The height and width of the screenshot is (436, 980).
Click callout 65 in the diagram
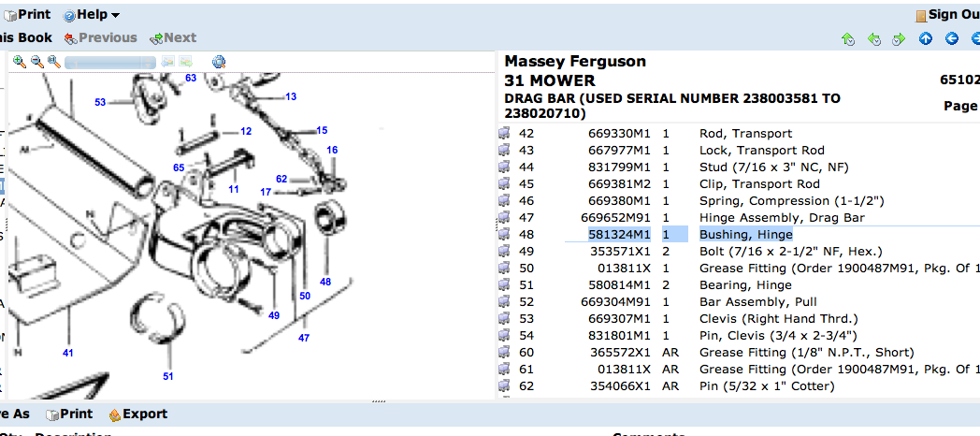pyautogui.click(x=179, y=167)
